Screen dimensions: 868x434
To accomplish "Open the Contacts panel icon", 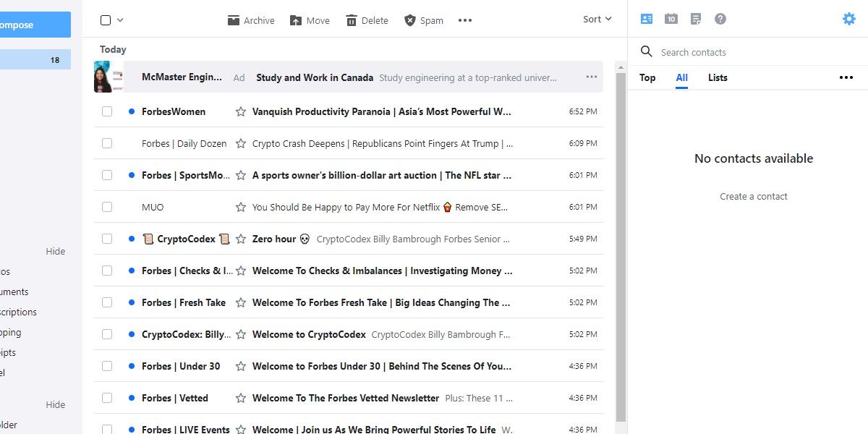I will [x=646, y=18].
